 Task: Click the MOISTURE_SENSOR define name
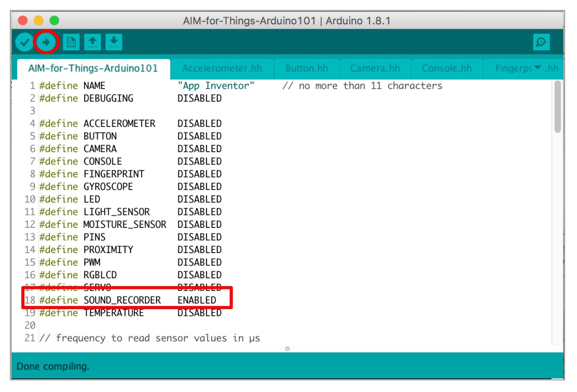[125, 224]
